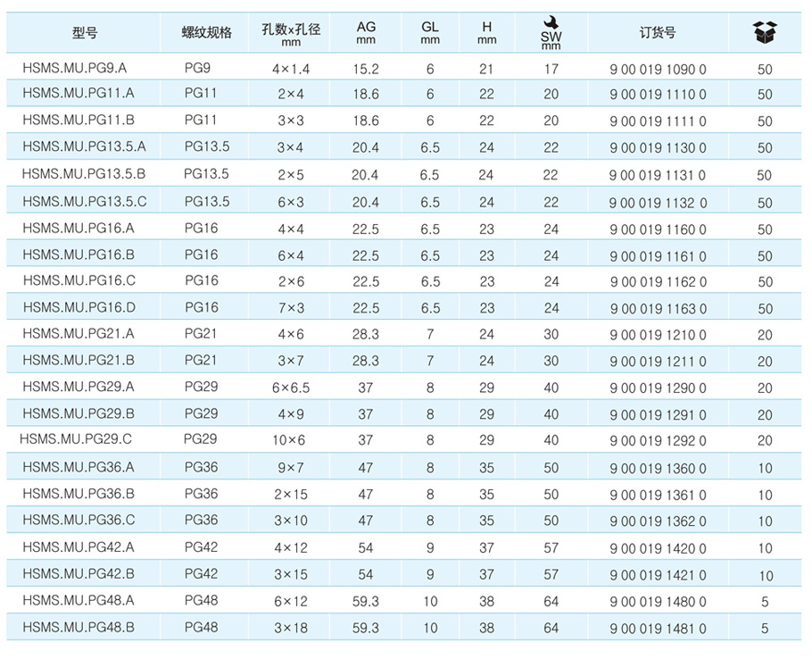
Task: Click the GL mm column header
Action: point(430,33)
